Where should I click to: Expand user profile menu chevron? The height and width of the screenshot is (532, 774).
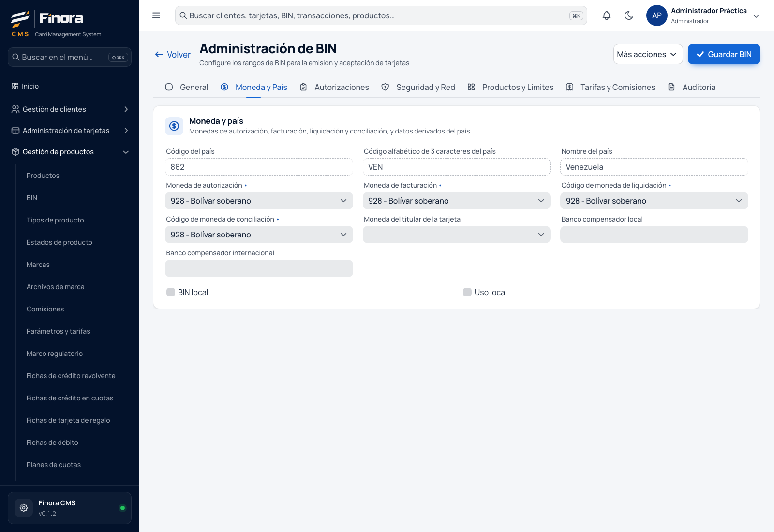pos(756,16)
